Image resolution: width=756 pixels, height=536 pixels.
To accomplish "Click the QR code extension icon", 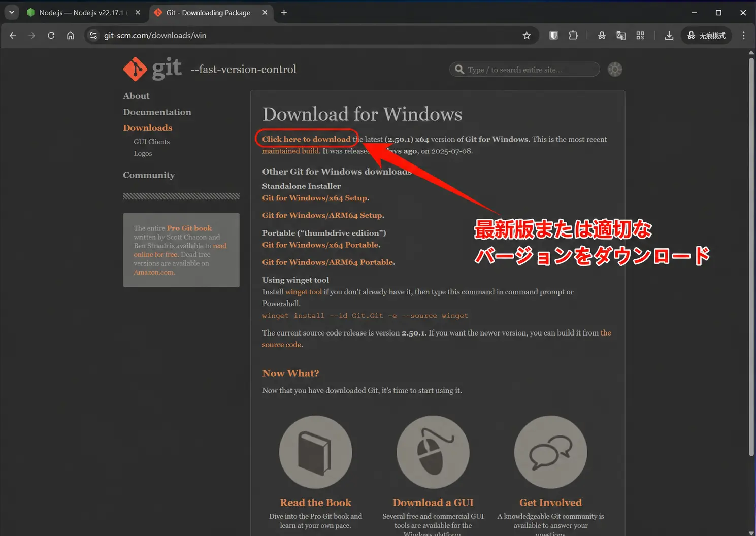I will 640,36.
